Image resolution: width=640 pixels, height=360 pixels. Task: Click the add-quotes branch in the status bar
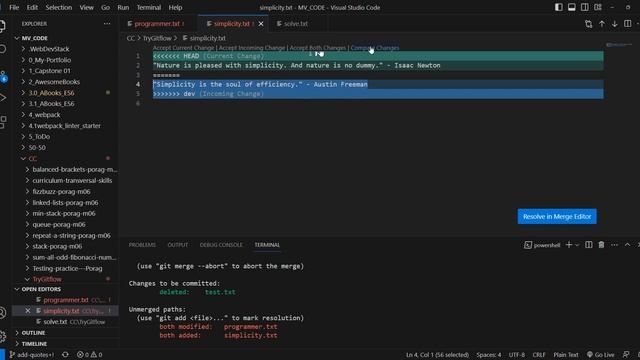pyautogui.click(x=32, y=355)
